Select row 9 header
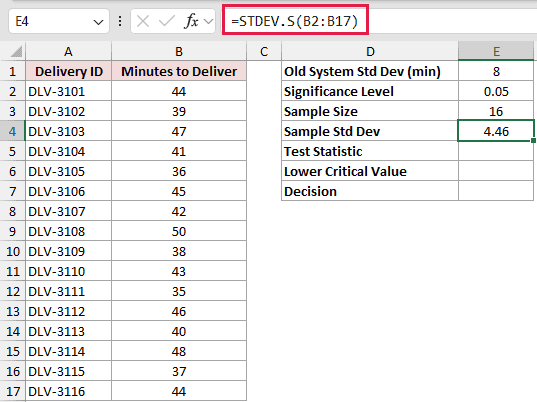Image resolution: width=537 pixels, height=402 pixels. point(13,231)
